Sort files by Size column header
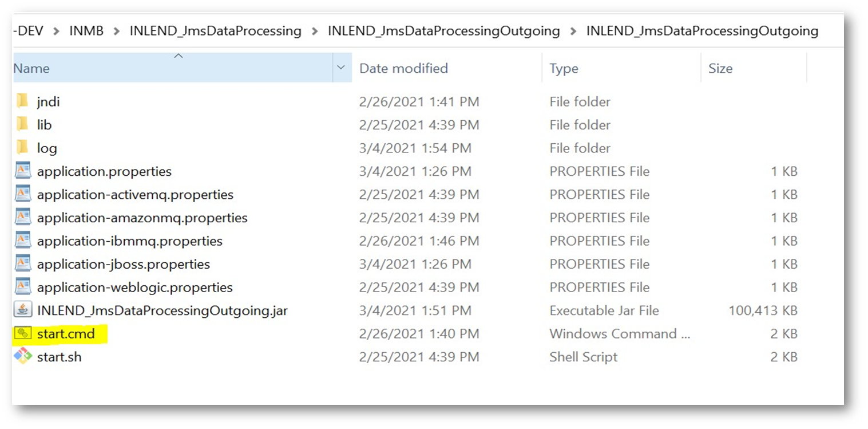Screen dimensions: 868x429 click(x=720, y=68)
